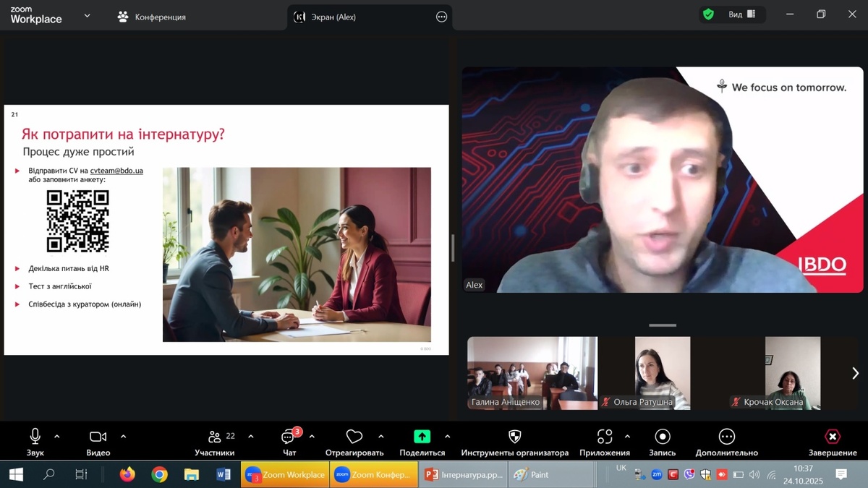
Task: Open the Вид view layout button
Action: click(x=741, y=14)
